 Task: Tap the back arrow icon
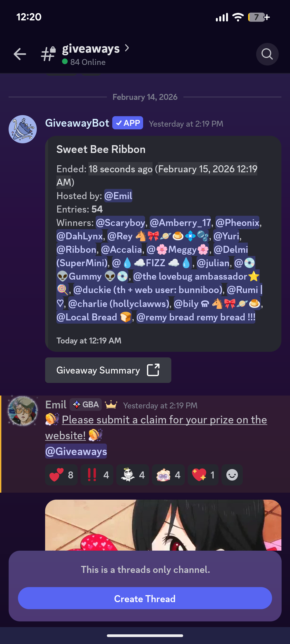tap(20, 54)
